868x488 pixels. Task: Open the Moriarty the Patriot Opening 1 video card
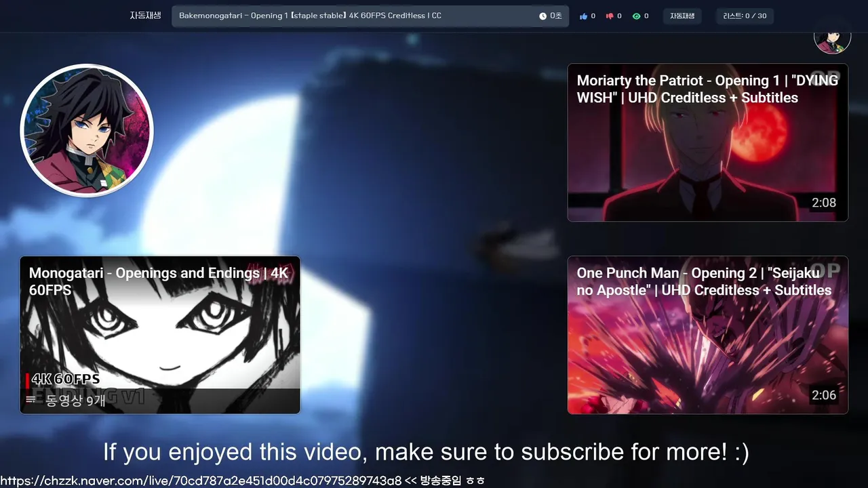707,142
